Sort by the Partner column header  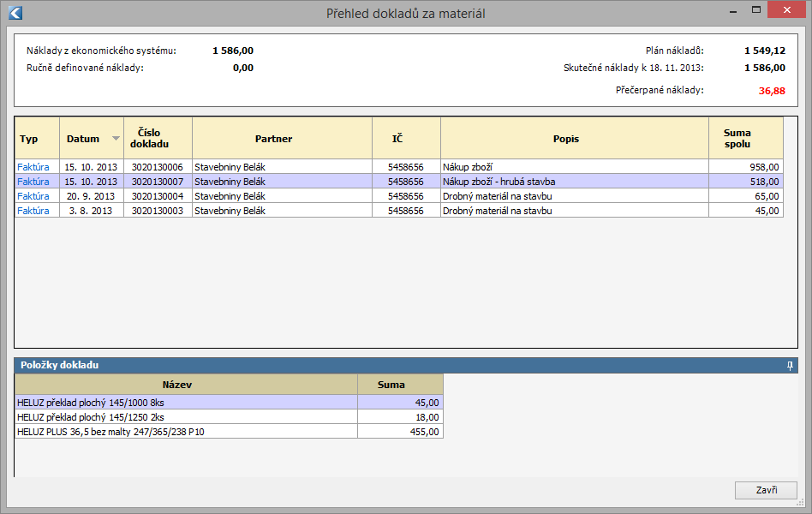point(283,138)
